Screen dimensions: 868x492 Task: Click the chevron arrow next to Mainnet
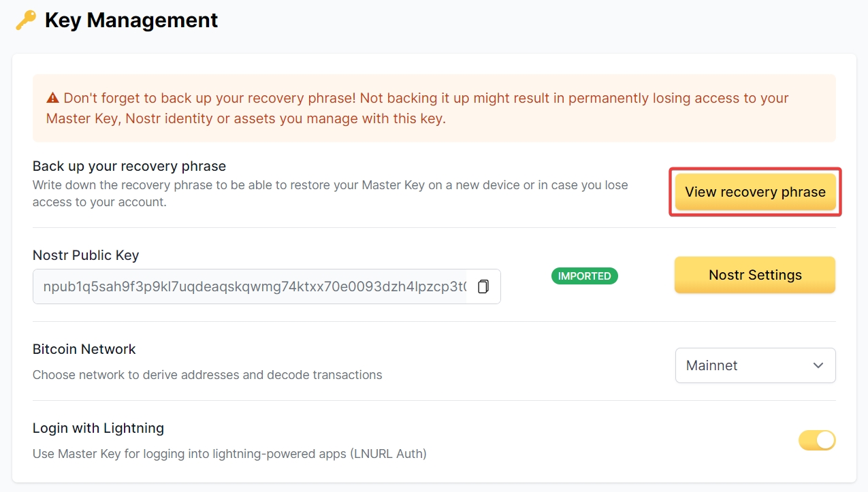[x=818, y=365]
